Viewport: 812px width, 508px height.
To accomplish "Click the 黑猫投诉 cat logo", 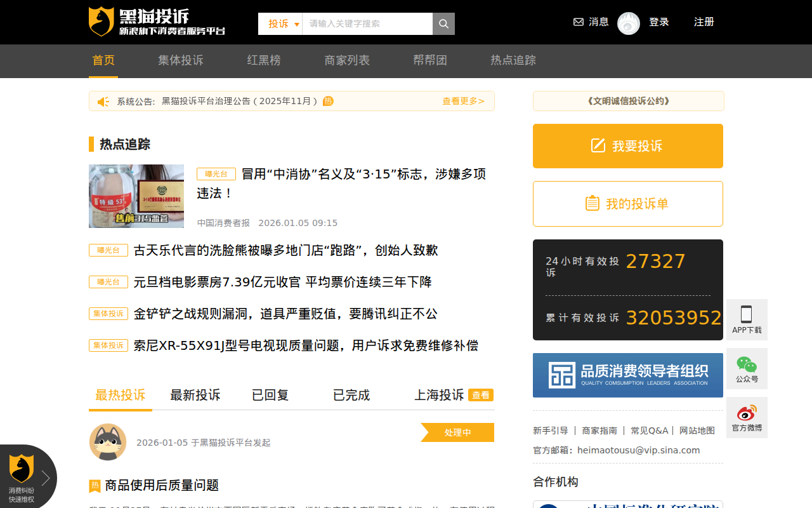I will coord(100,20).
